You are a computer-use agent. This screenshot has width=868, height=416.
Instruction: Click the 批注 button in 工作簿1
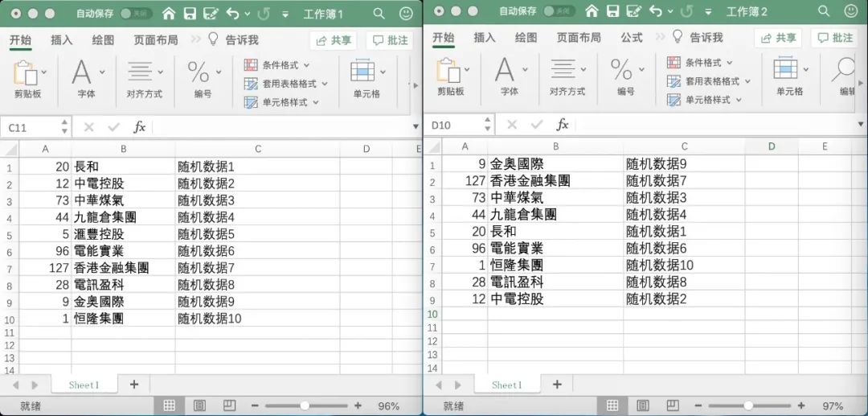391,40
